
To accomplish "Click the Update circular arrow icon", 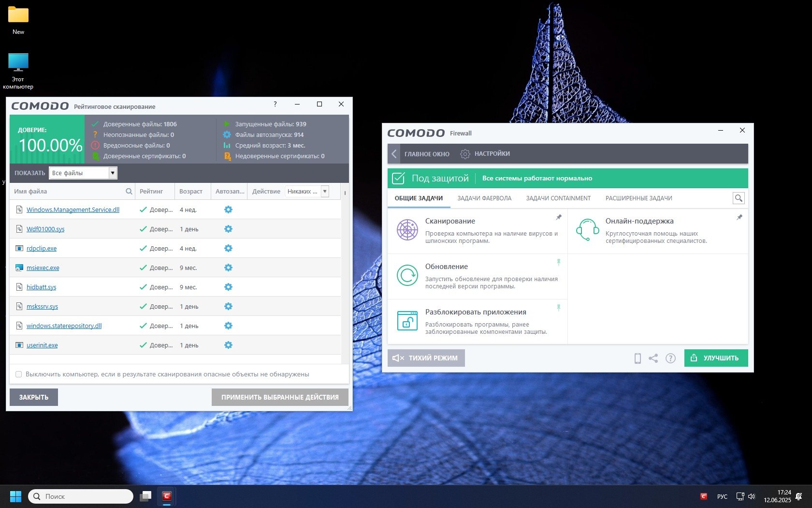I will (407, 275).
